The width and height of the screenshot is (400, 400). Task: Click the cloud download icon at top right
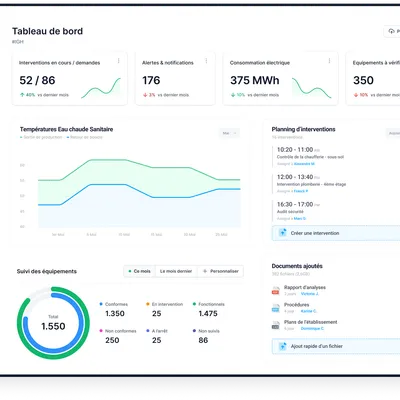(x=391, y=31)
